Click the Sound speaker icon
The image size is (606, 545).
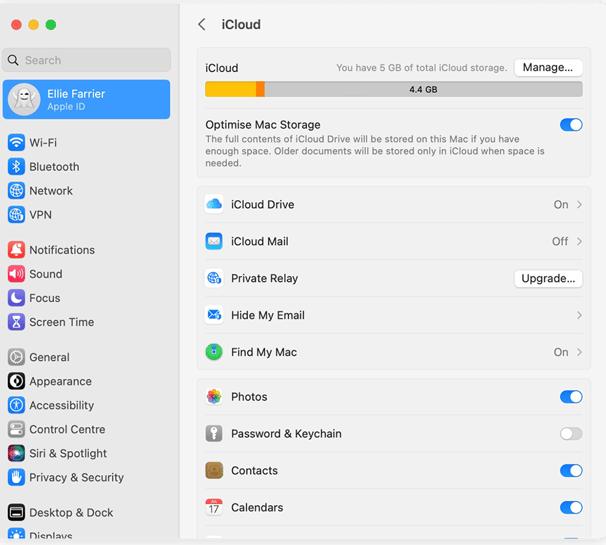coord(16,274)
